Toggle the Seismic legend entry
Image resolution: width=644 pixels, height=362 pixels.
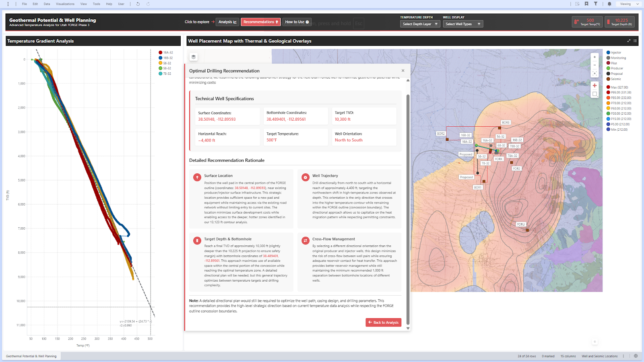click(614, 79)
